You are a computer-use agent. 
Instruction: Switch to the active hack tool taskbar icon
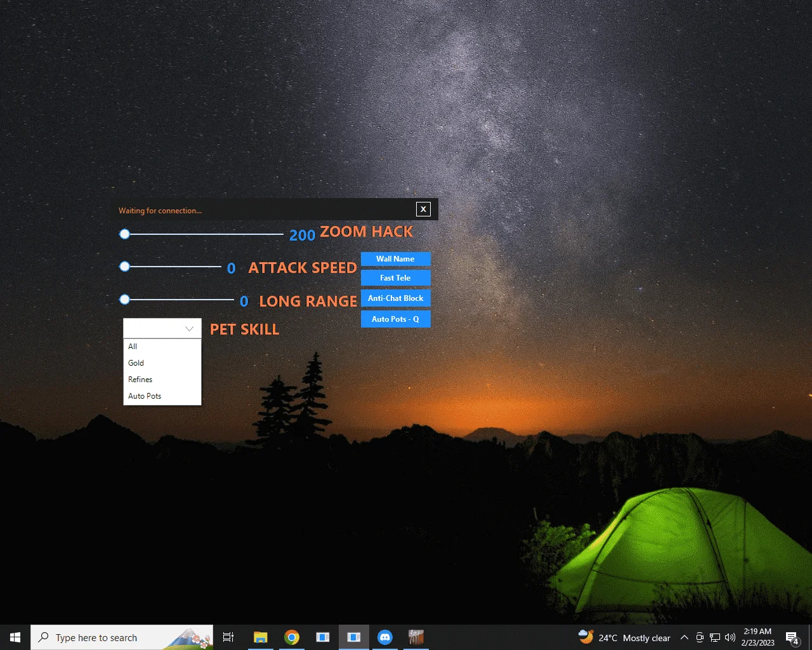[354, 637]
